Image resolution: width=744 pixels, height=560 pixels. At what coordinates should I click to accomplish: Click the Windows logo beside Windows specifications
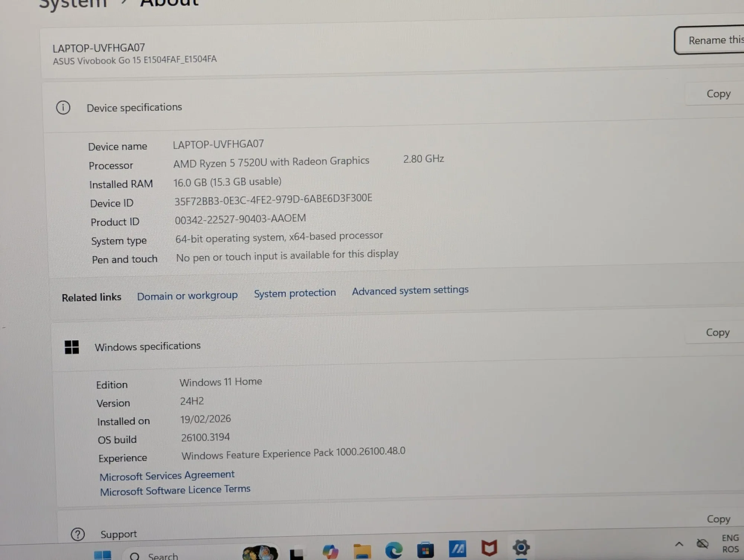click(x=71, y=347)
